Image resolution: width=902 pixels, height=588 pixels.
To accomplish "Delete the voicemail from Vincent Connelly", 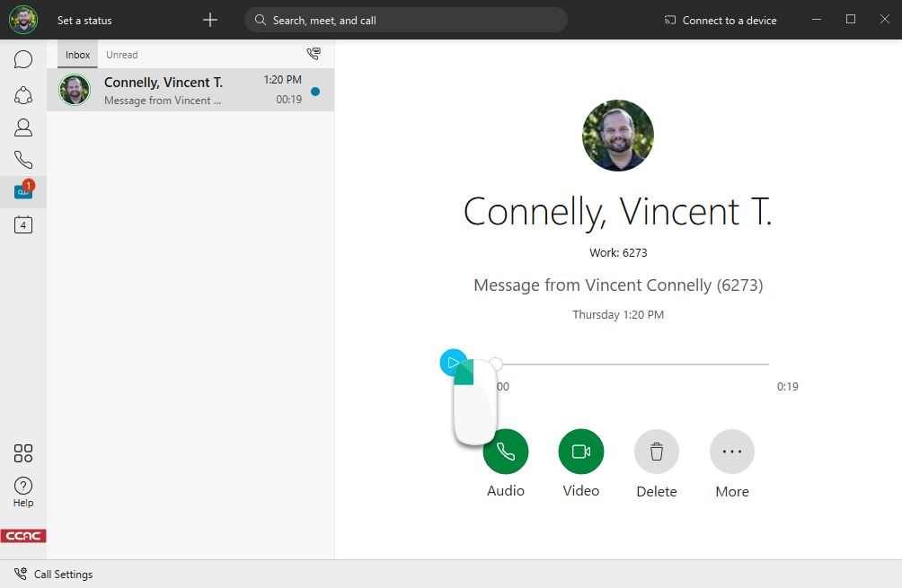I will point(656,452).
